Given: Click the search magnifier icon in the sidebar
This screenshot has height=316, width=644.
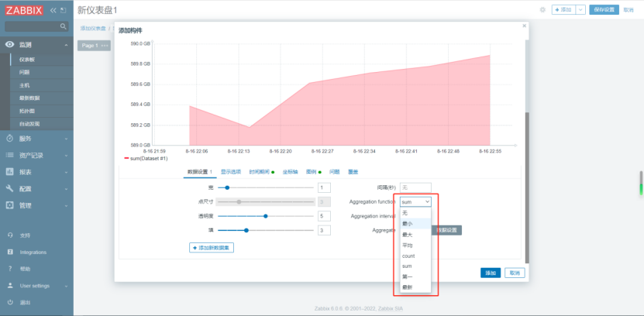Looking at the screenshot, I should tap(63, 26).
